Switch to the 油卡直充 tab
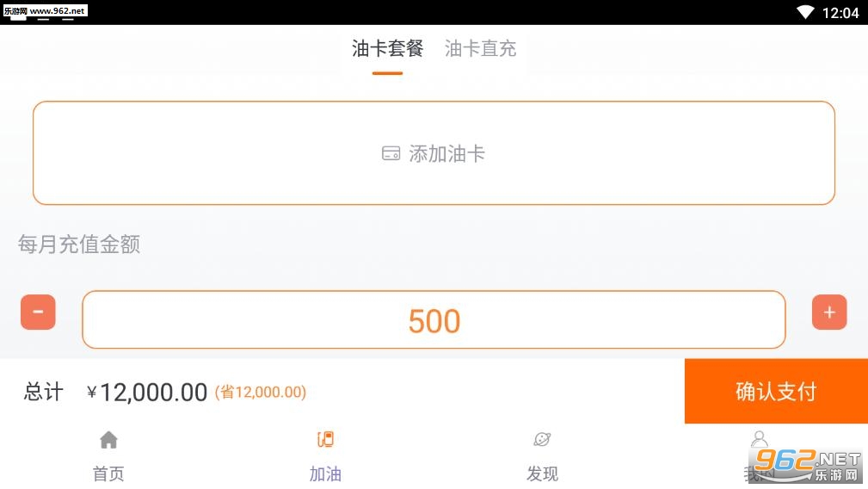Viewport: 868px width, 489px height. [x=481, y=49]
